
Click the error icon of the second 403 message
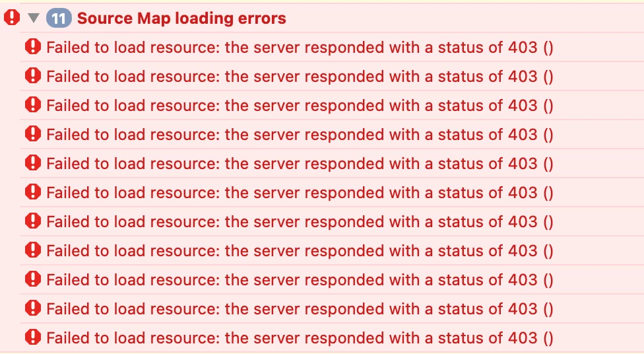point(33,76)
